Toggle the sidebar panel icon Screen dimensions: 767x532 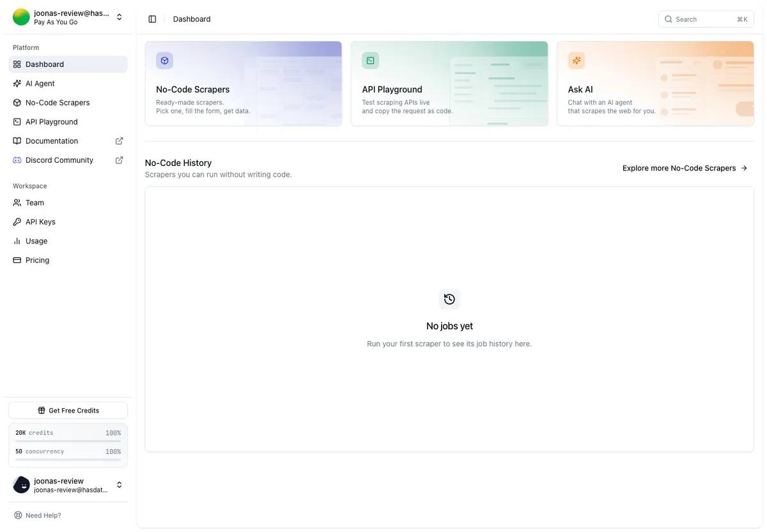[152, 19]
